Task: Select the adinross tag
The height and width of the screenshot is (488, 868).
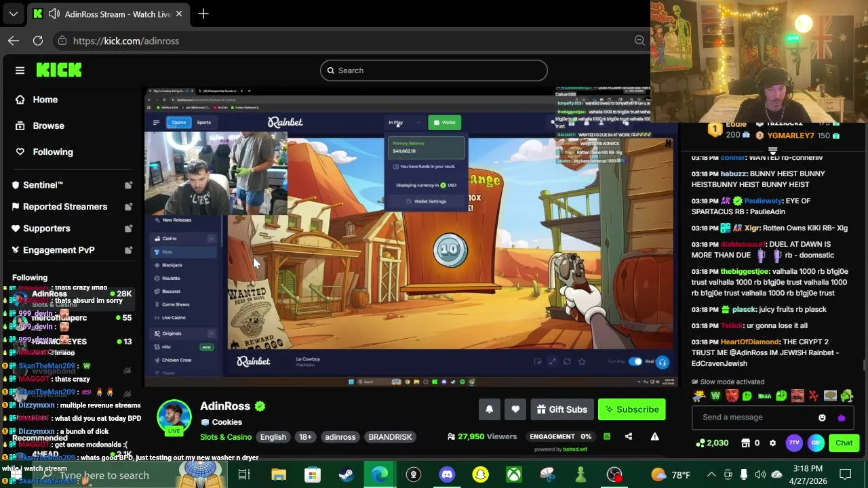Action: pos(340,437)
